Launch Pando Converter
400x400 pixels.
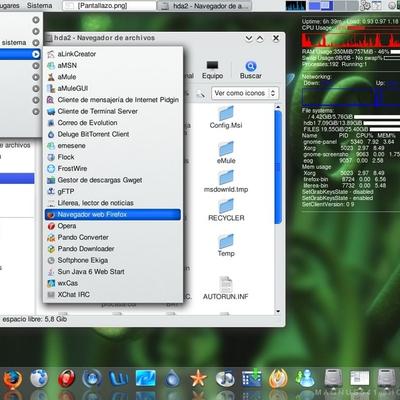click(113, 237)
